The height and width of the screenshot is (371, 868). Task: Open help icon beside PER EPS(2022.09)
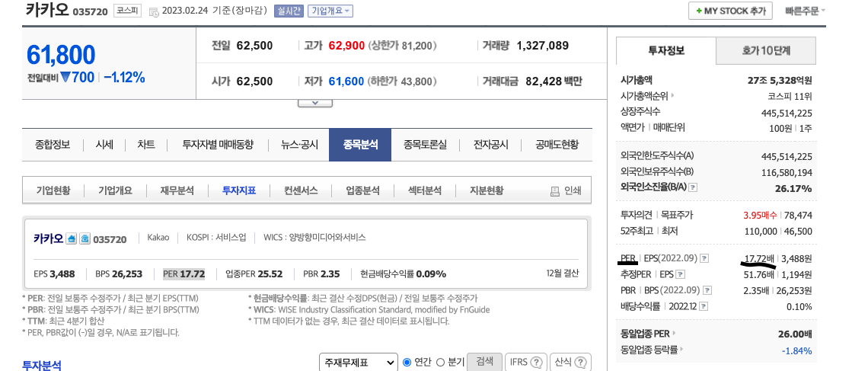(704, 258)
